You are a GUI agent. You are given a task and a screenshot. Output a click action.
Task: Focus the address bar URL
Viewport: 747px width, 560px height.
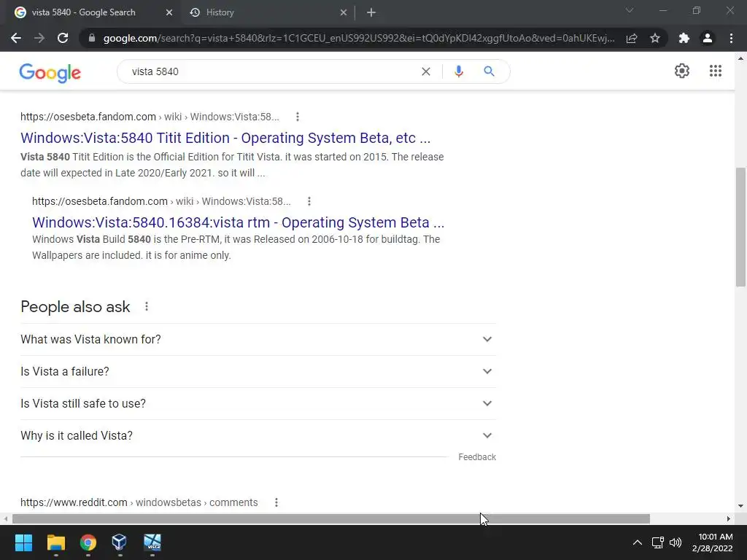tap(358, 38)
